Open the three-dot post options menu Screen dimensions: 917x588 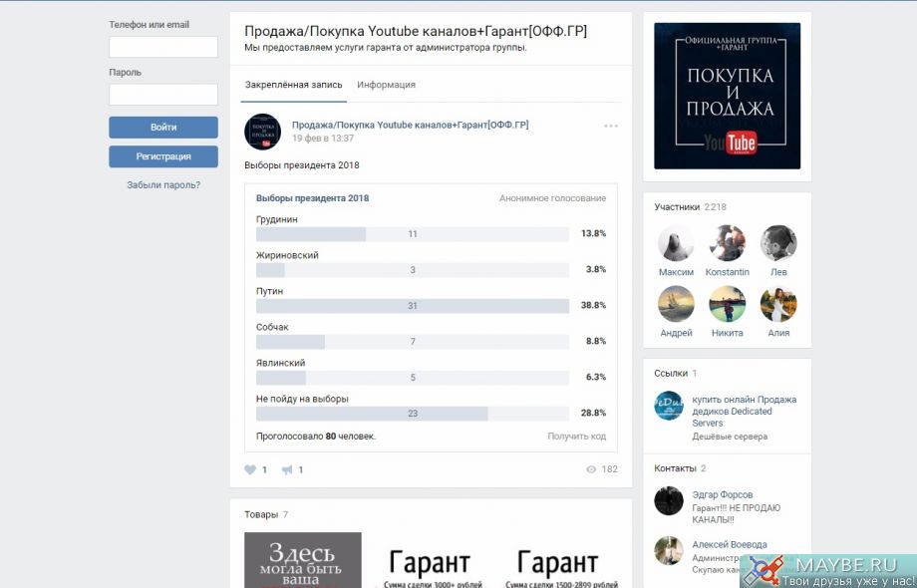click(x=611, y=126)
